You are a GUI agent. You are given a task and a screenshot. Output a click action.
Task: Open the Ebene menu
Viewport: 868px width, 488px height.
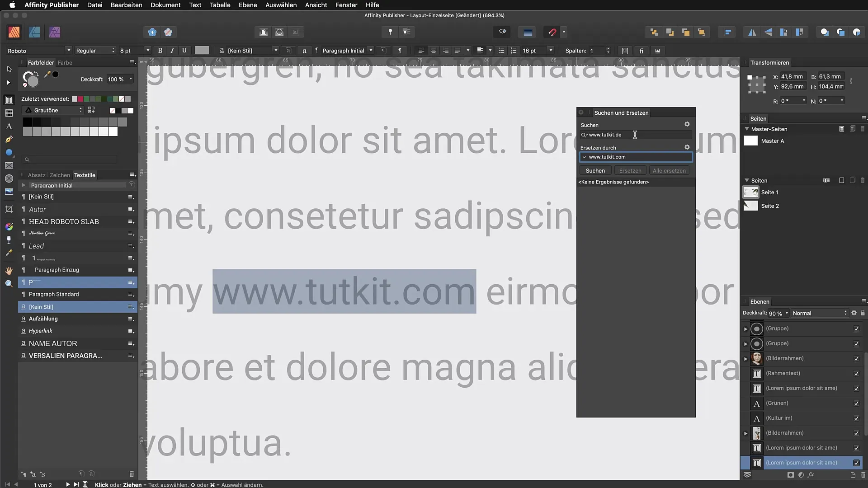(248, 5)
